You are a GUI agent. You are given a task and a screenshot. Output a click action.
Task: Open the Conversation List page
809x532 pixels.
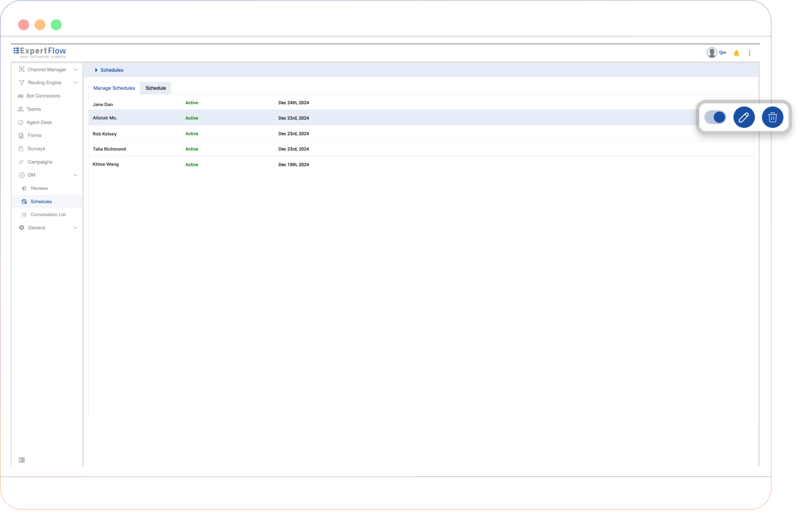(48, 215)
